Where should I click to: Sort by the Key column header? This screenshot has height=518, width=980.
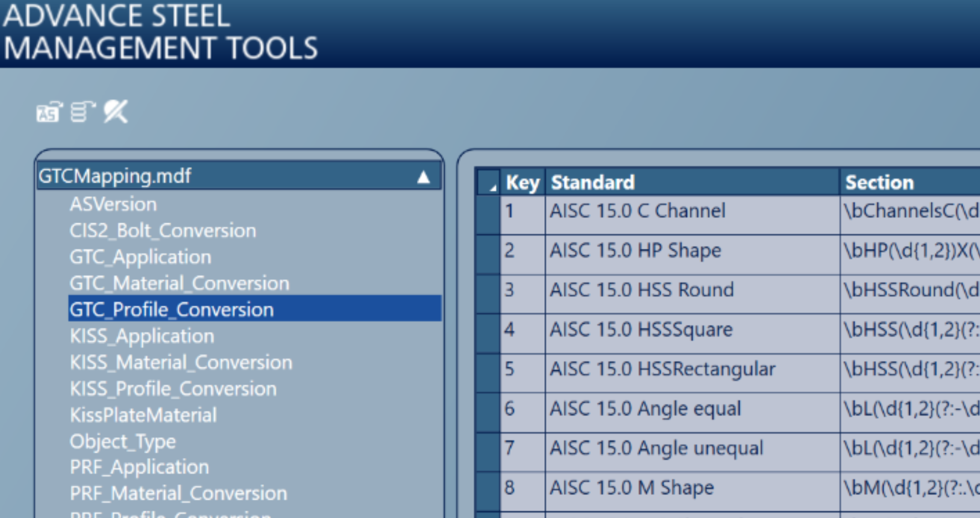pyautogui.click(x=523, y=182)
